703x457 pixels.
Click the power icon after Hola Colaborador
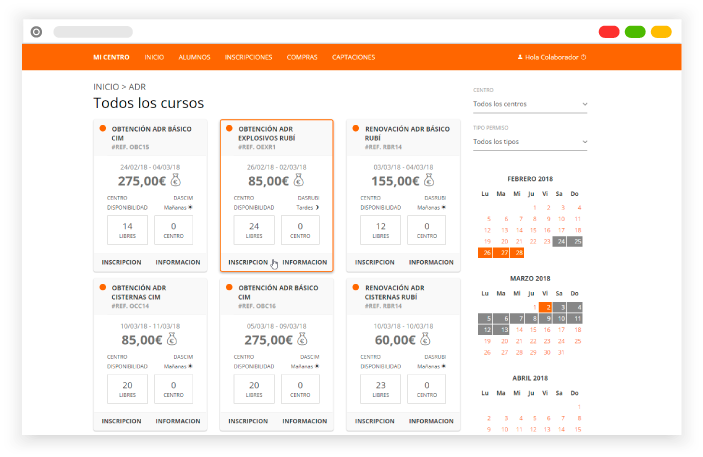click(x=583, y=57)
